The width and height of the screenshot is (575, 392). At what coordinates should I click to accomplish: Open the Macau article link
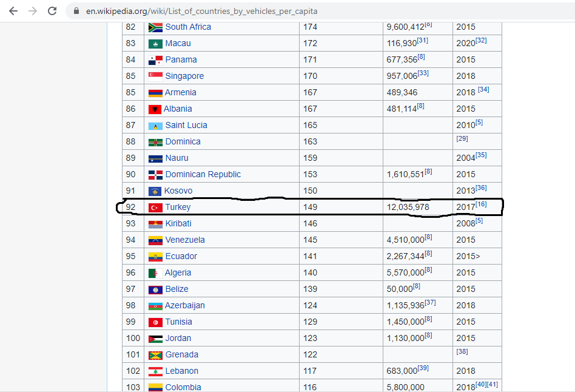coord(178,43)
